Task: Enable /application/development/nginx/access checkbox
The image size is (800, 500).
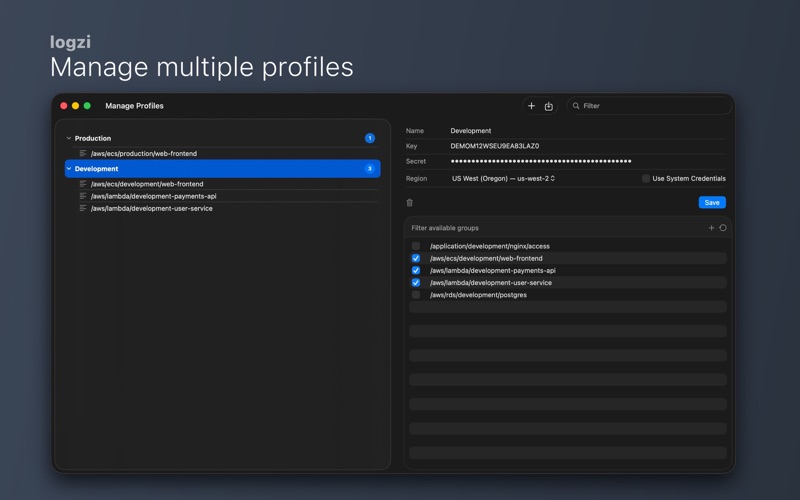Action: coord(416,246)
